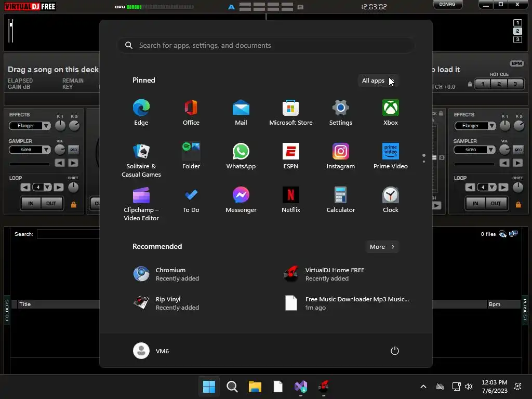Click the Windows Start button on taskbar
Image resolution: width=532 pixels, height=399 pixels.
point(209,387)
